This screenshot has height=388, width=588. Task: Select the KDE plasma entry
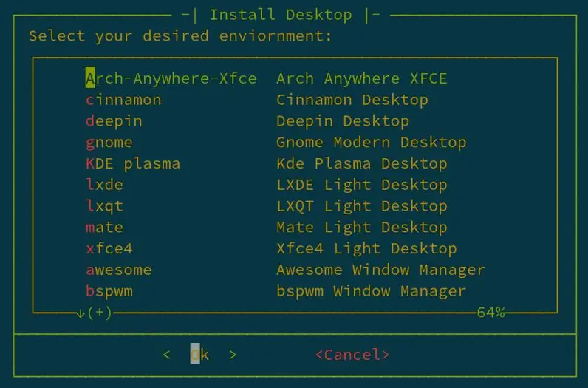[133, 164]
